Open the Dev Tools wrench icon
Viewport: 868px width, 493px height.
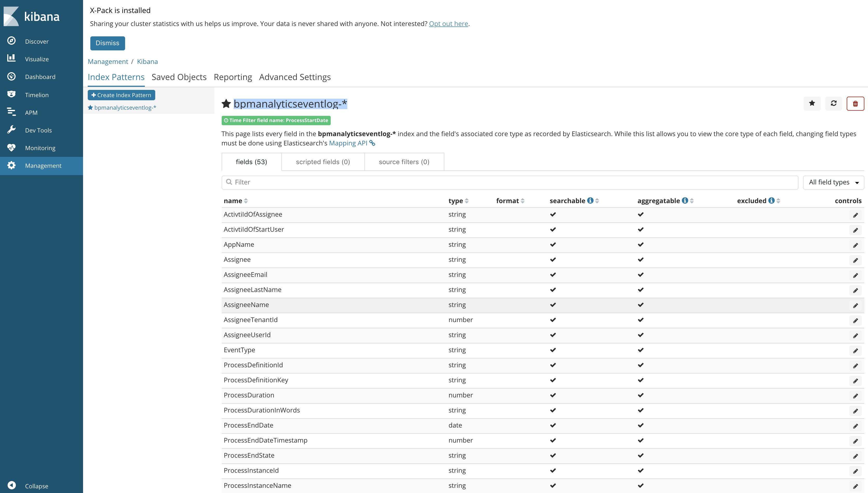pyautogui.click(x=11, y=130)
